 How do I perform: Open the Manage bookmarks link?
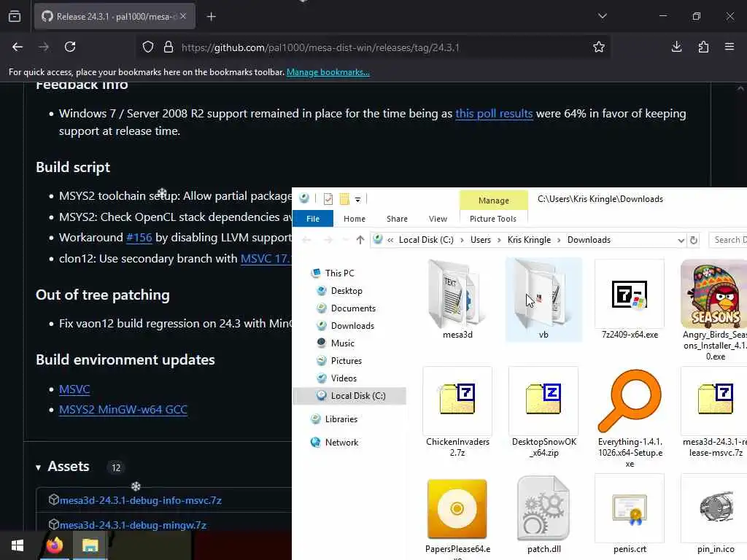pos(328,72)
